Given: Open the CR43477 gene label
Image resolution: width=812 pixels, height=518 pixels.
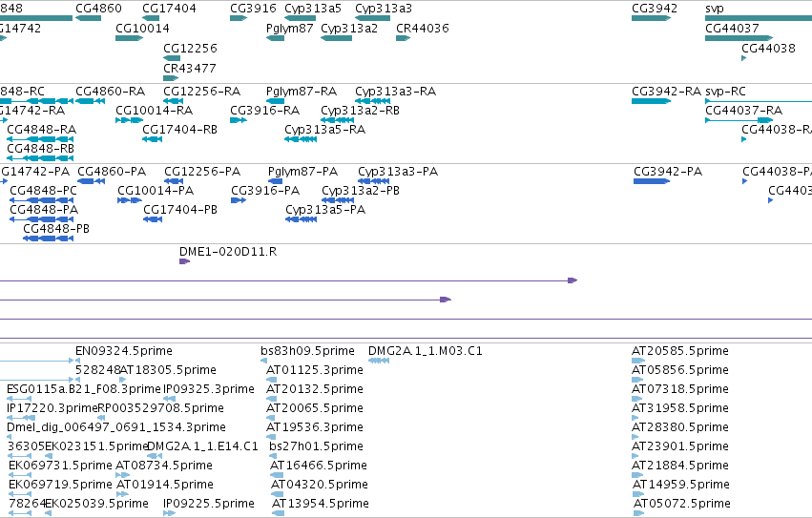Looking at the screenshot, I should coord(189,69).
